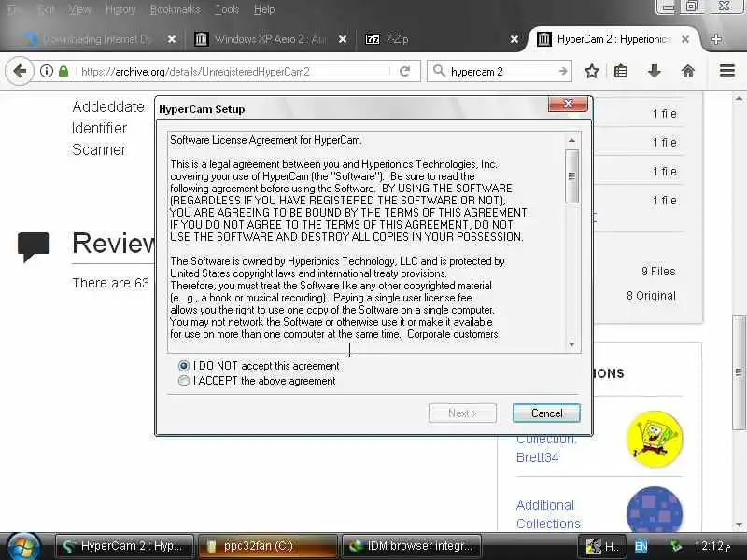Click the page scrollbar up arrow
The width and height of the screenshot is (747, 560).
(x=739, y=99)
